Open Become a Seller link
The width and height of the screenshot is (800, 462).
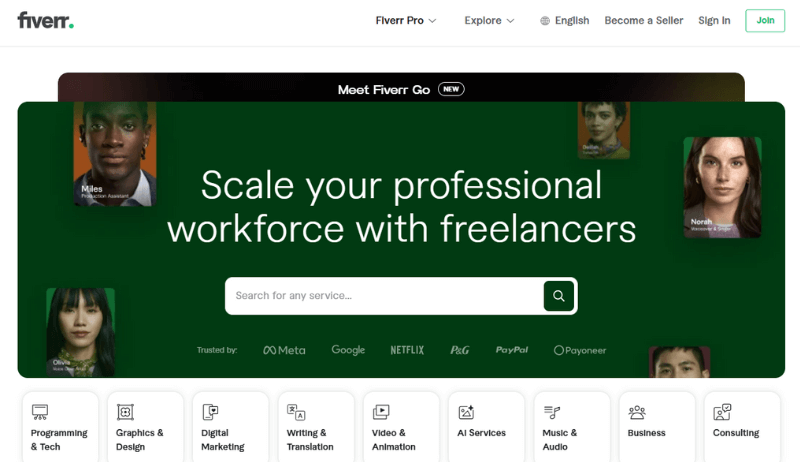coord(643,20)
